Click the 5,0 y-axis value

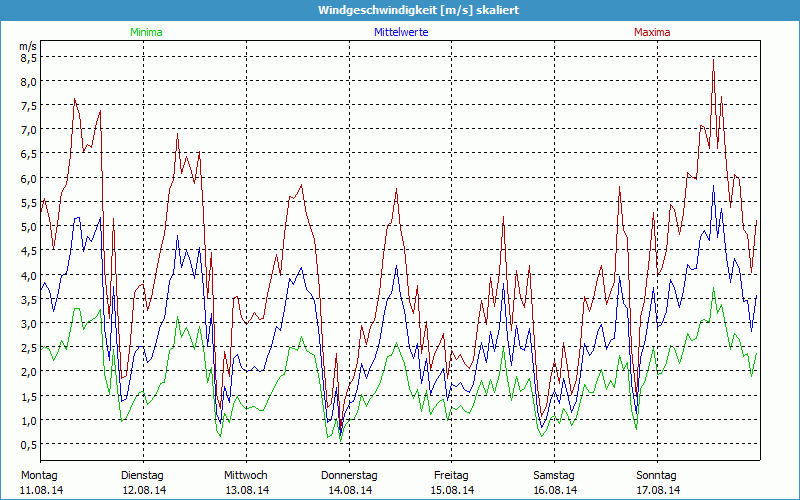point(29,227)
